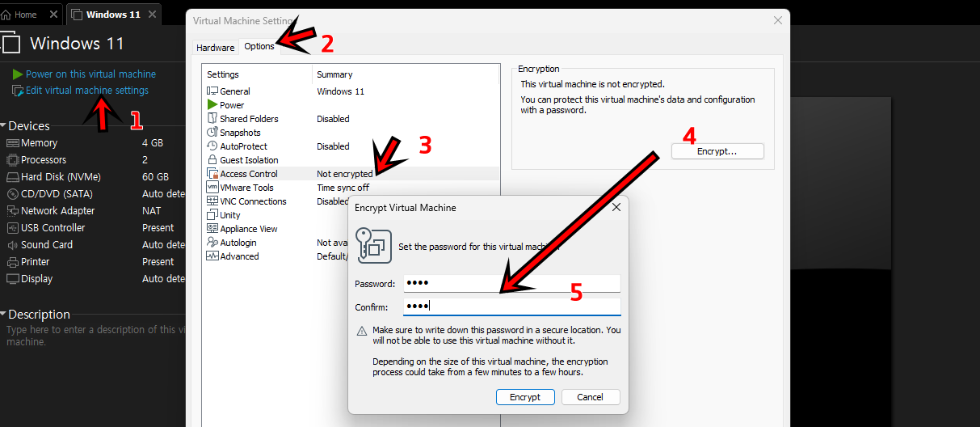Click the Network Adapter icon
Viewport: 980px width, 427px height.
tap(13, 211)
